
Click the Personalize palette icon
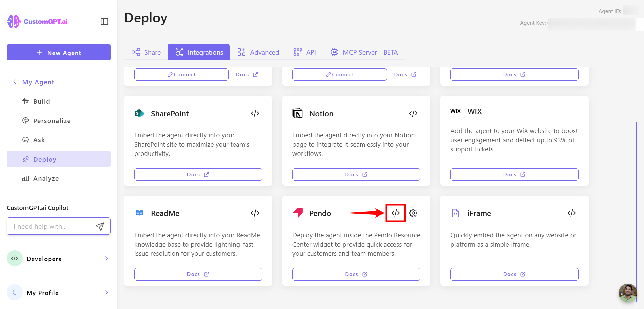tap(25, 120)
